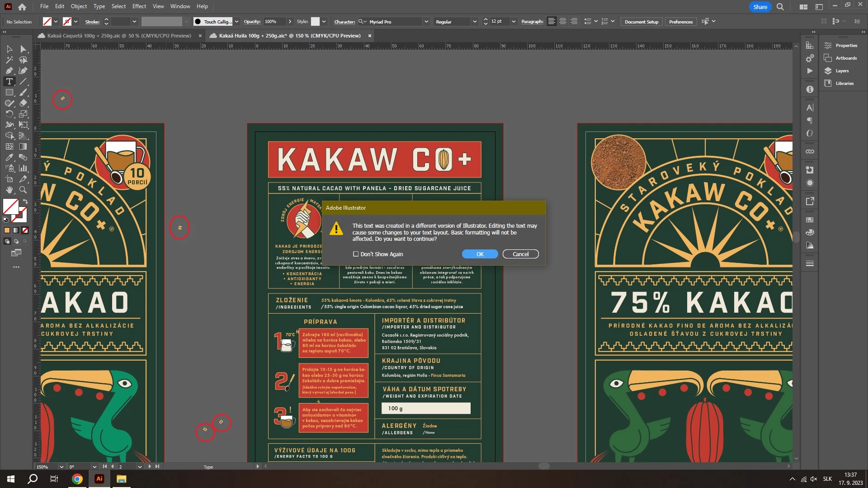
Task: Select the Gradient tool
Action: click(x=23, y=146)
